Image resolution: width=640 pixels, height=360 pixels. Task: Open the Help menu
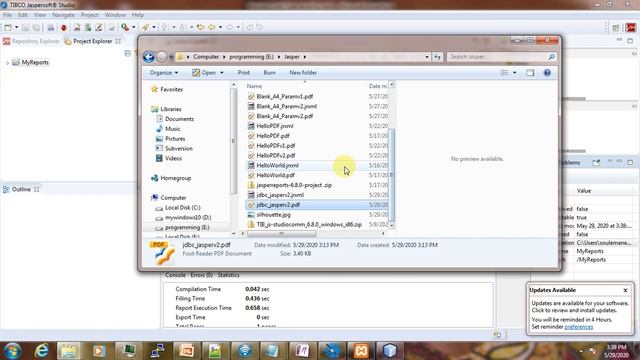[x=138, y=15]
